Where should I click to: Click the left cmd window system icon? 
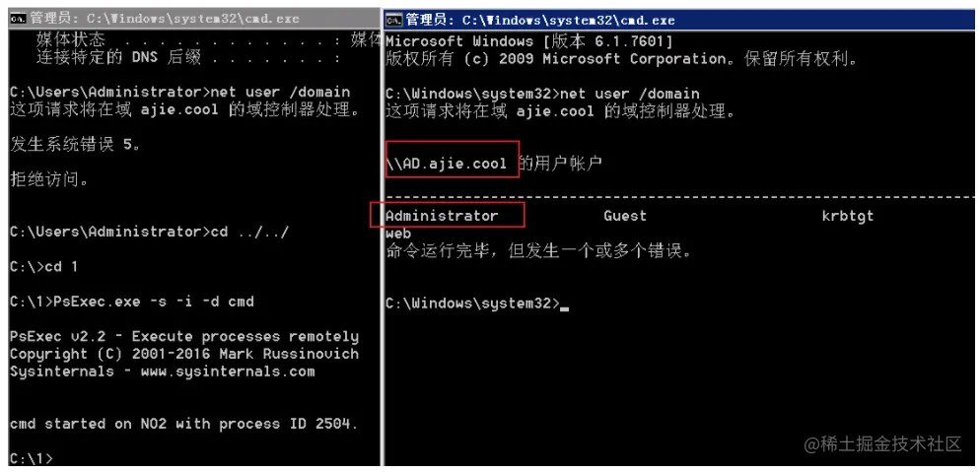click(16, 20)
